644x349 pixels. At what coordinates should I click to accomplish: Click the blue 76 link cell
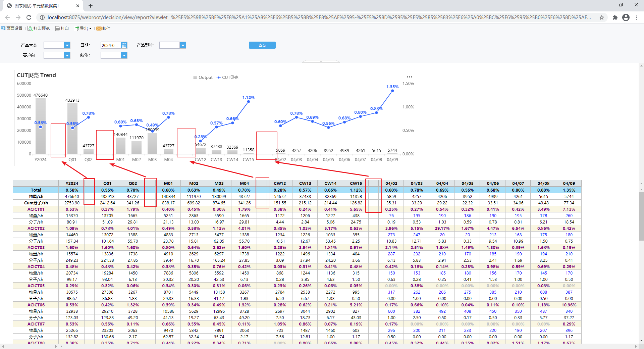click(x=391, y=215)
